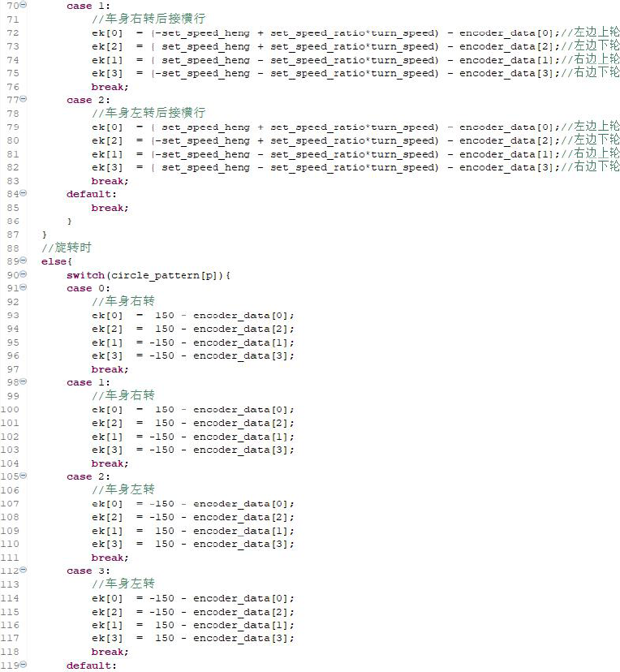The height and width of the screenshot is (672, 620).
Task: Click the break statement on line 85
Action: (110, 208)
